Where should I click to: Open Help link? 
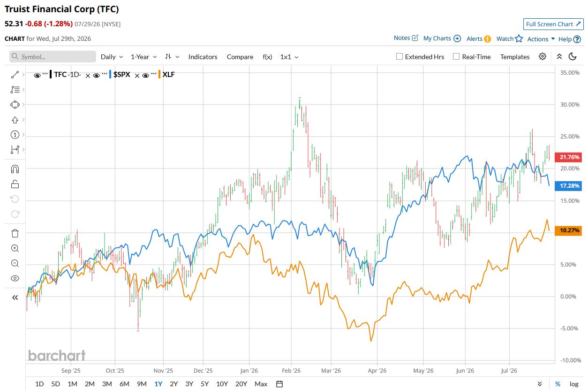(570, 39)
